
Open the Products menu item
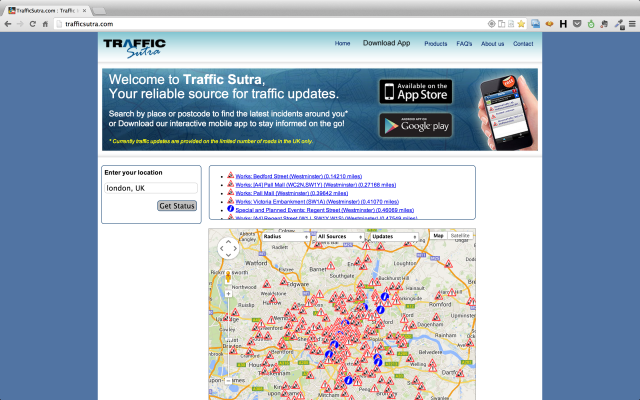pos(436,44)
